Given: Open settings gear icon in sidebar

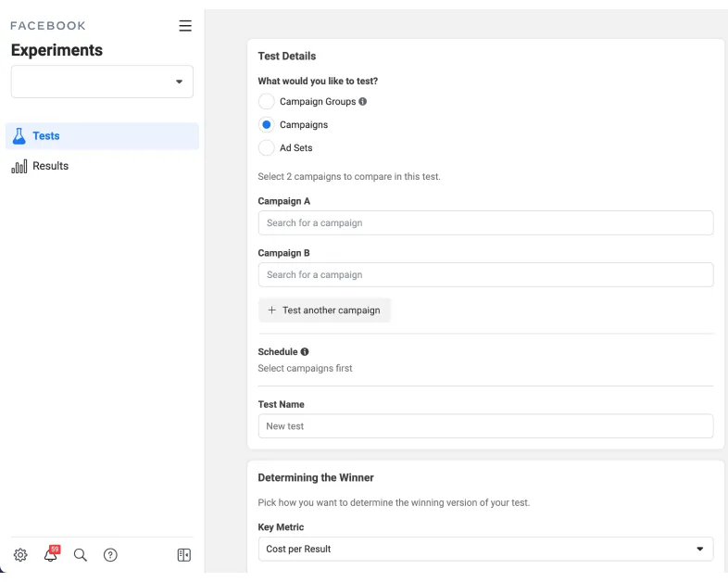Looking at the screenshot, I should (20, 555).
